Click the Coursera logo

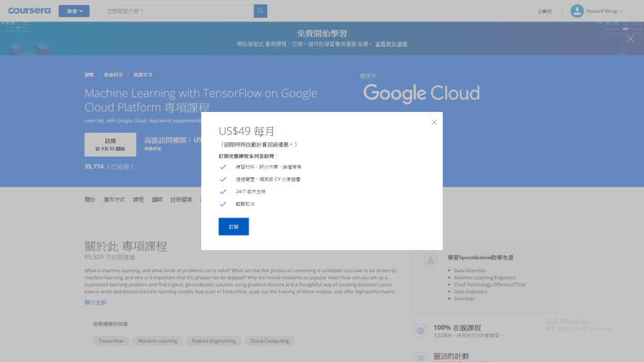(29, 11)
